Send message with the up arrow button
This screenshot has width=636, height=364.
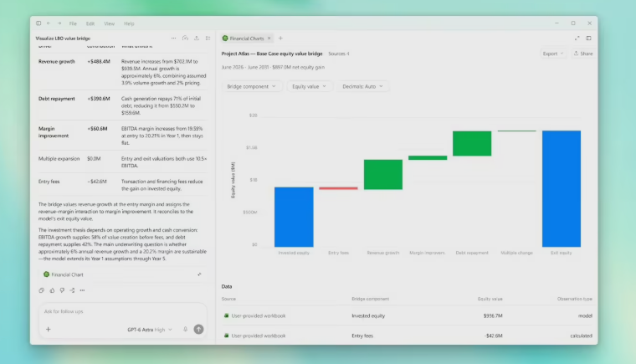pos(199,330)
